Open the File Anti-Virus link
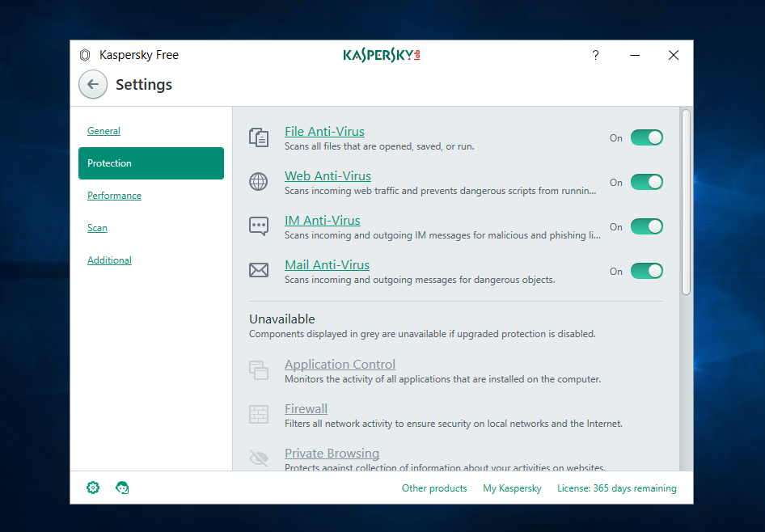 point(324,132)
